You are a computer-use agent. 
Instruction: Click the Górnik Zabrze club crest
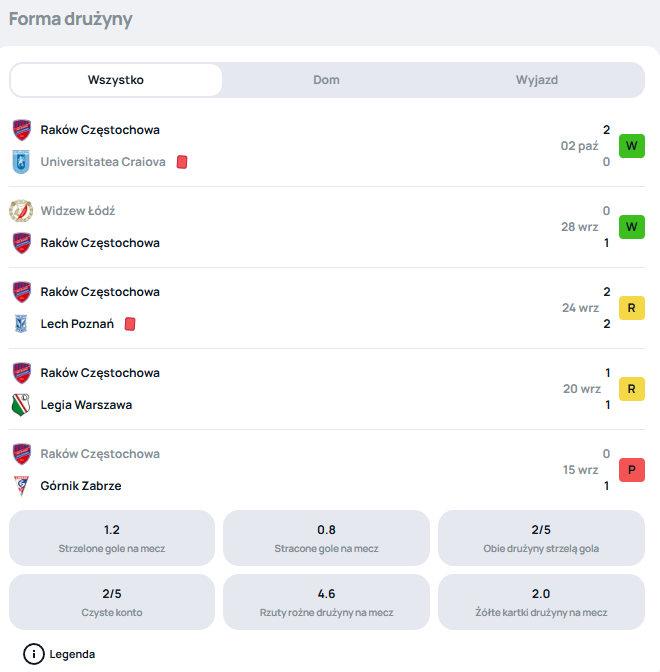21,486
